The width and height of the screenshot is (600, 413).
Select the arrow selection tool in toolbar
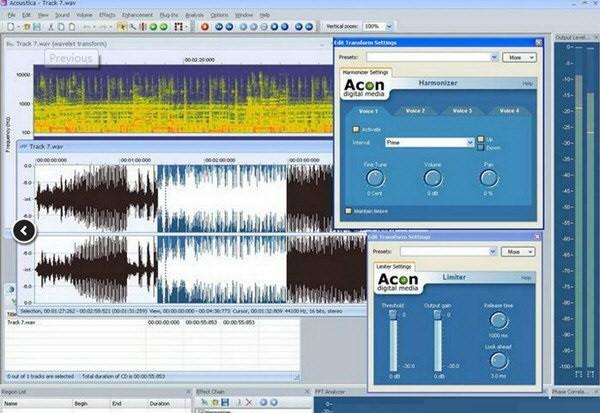tap(121, 26)
